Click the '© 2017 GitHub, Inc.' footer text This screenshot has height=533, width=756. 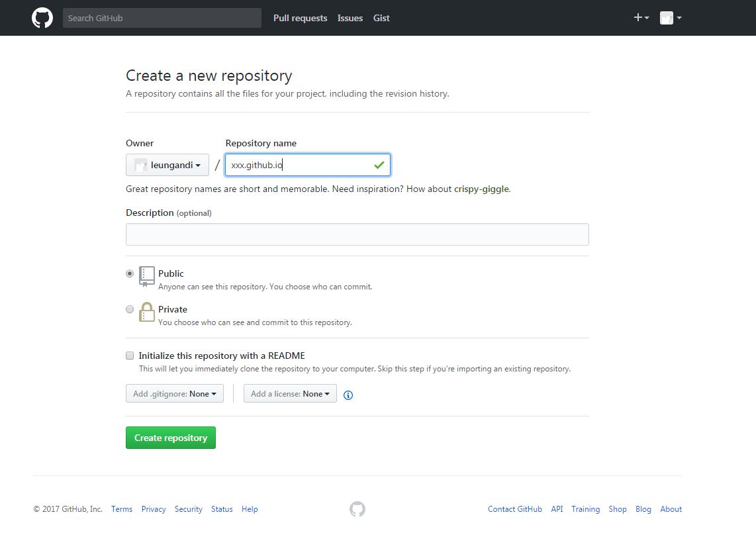[x=68, y=509]
